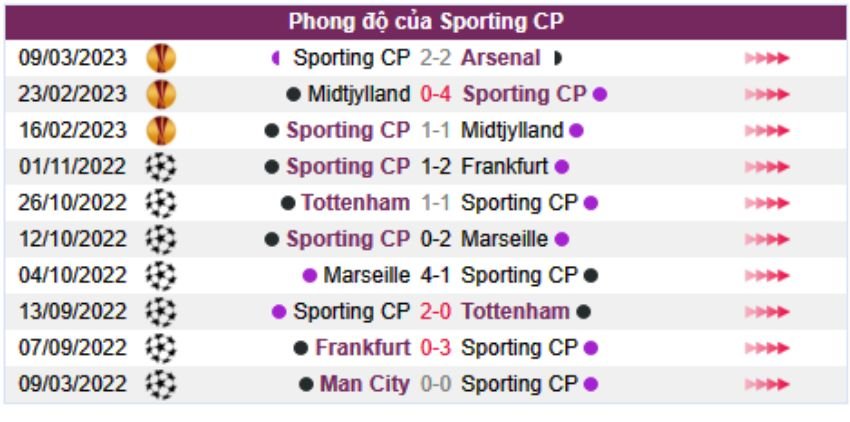The width and height of the screenshot is (850, 422).
Task: Click Champions League icon for 26/10/2022 match
Action: [160, 203]
